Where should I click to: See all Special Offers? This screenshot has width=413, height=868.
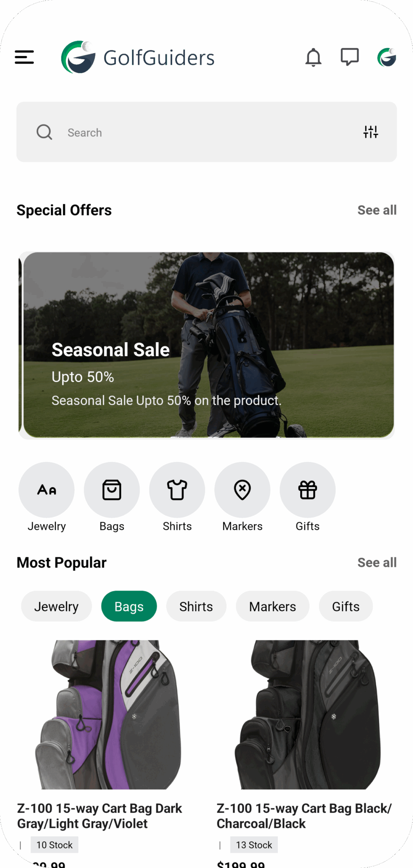(x=377, y=210)
